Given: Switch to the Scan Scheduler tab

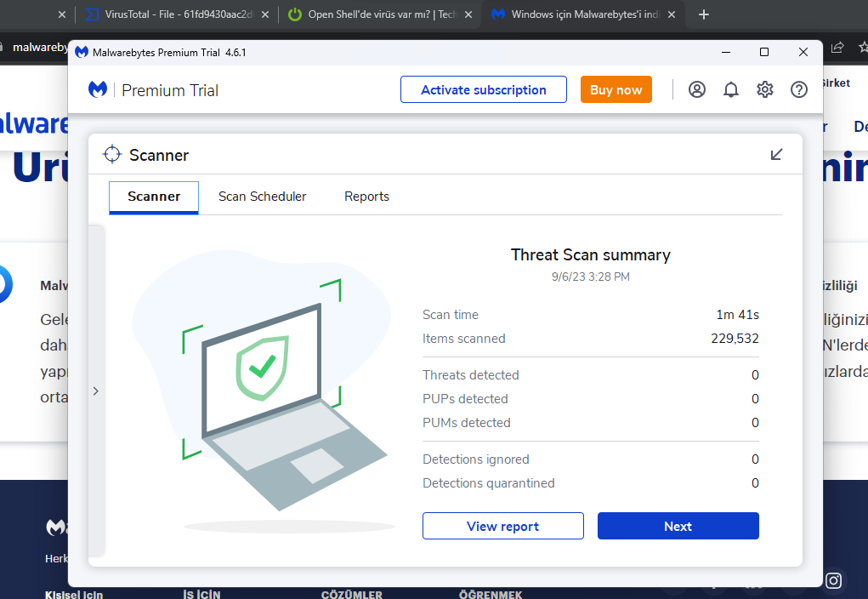Looking at the screenshot, I should click(x=262, y=197).
